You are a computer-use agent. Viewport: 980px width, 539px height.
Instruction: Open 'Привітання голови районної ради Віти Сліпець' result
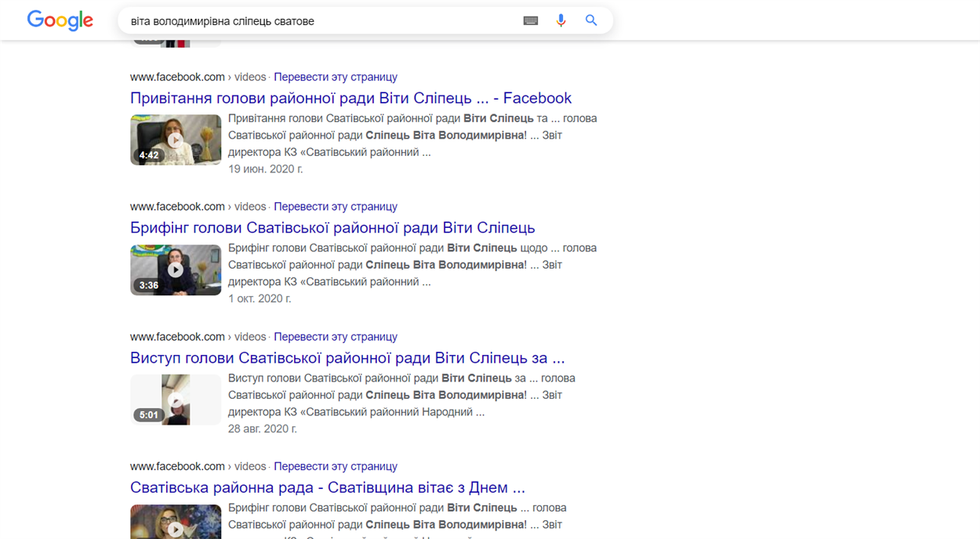[x=351, y=98]
